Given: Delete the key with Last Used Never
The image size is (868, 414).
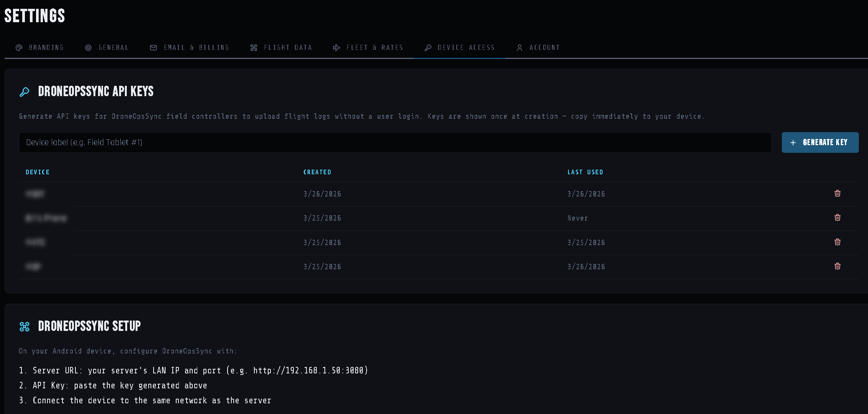Looking at the screenshot, I should tap(837, 218).
